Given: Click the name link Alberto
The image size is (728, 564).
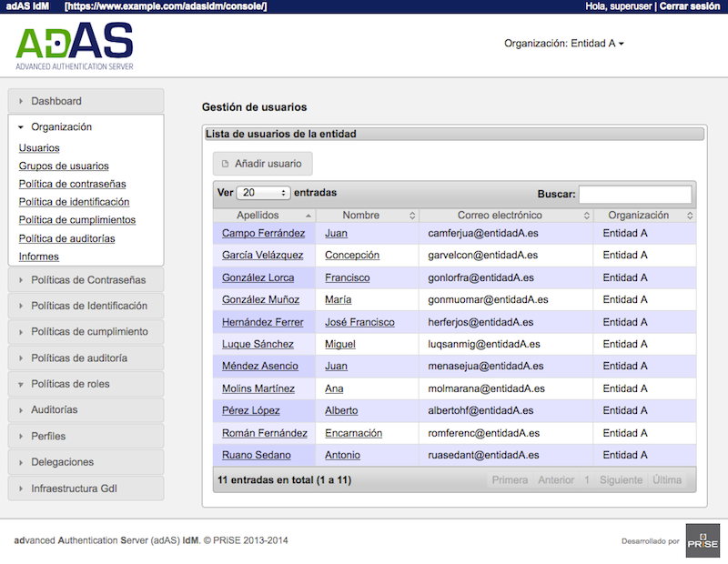Looking at the screenshot, I should point(341,410).
